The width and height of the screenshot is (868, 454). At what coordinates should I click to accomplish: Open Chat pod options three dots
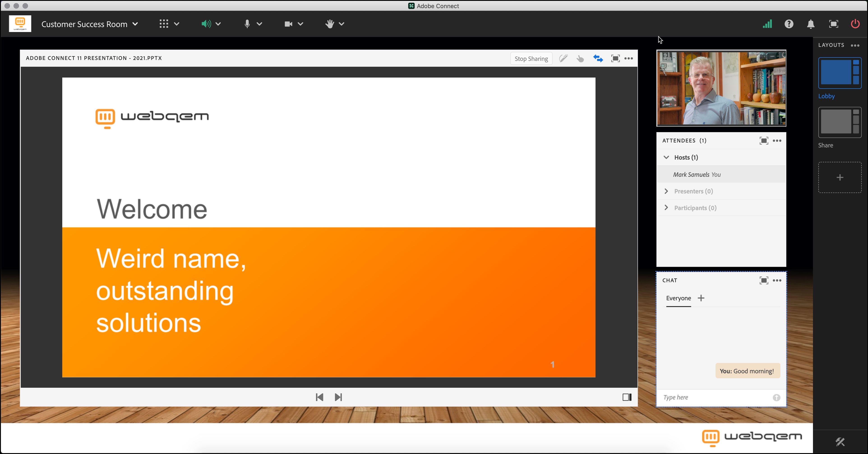click(777, 280)
